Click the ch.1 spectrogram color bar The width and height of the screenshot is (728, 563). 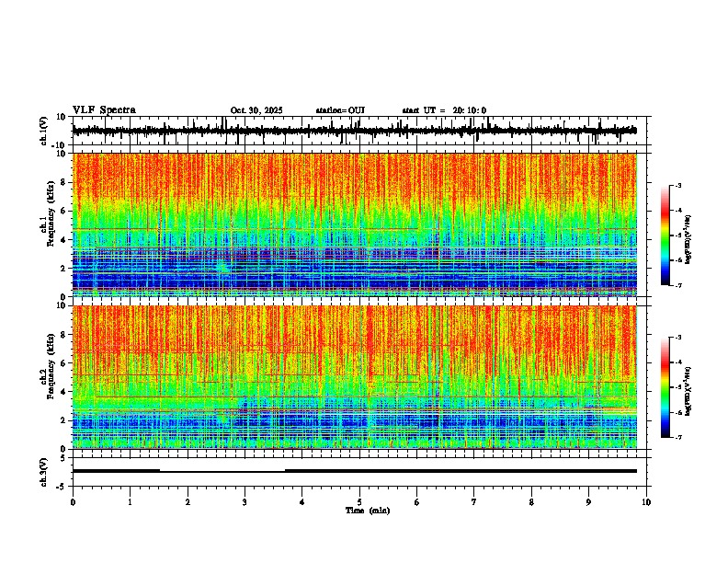[x=665, y=236]
